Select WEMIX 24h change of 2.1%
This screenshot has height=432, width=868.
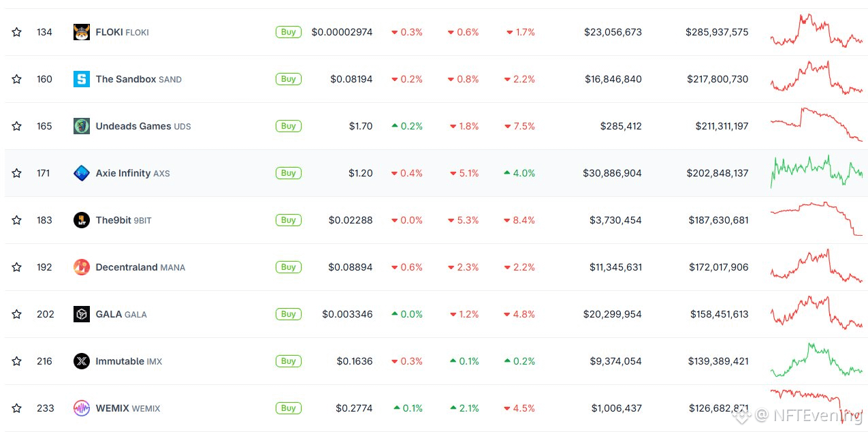tap(464, 408)
